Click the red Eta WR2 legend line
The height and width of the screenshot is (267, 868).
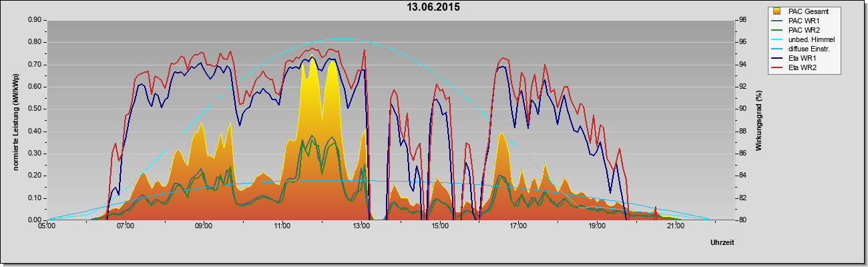click(x=778, y=68)
